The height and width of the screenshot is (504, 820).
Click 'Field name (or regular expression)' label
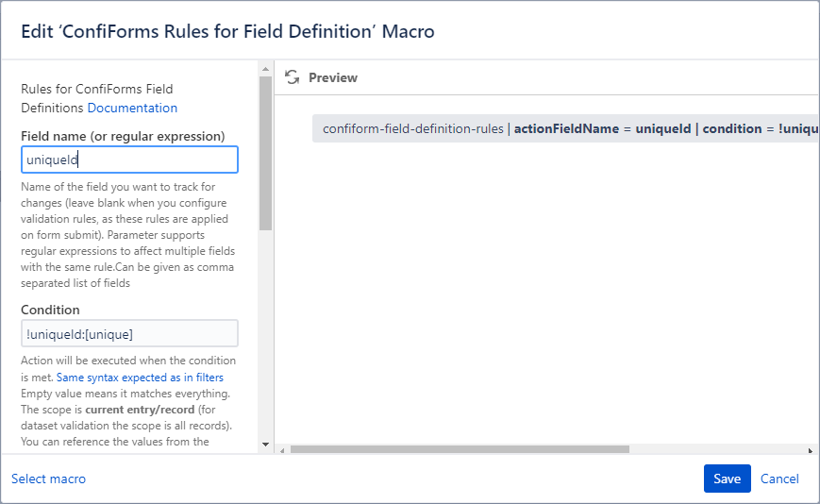(x=123, y=136)
